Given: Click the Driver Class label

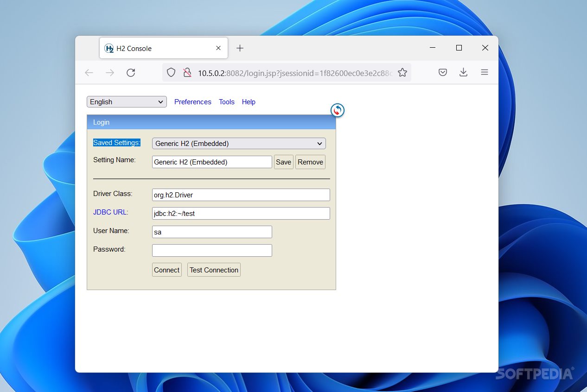Looking at the screenshot, I should 113,194.
